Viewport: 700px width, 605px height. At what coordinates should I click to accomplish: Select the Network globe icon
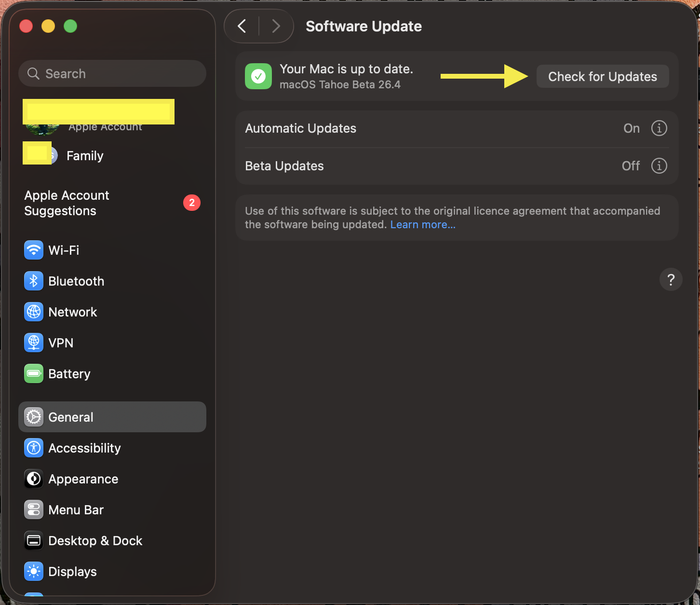(x=34, y=312)
